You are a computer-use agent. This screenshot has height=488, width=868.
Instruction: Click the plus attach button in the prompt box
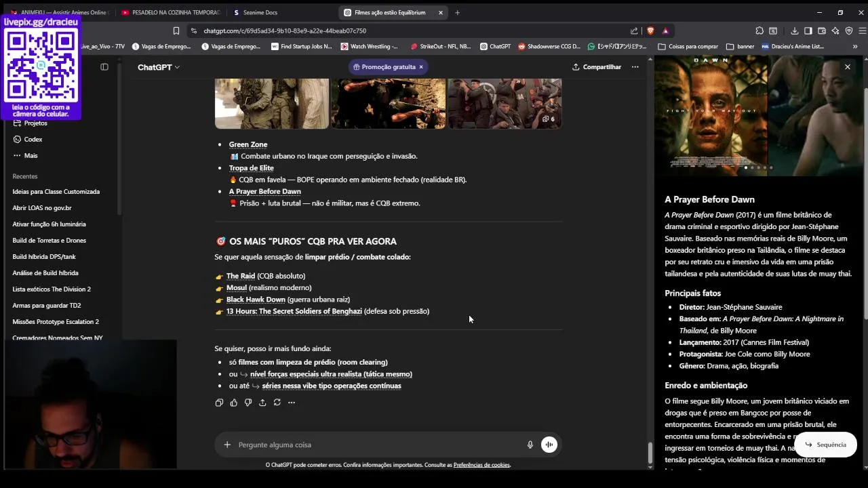click(227, 445)
